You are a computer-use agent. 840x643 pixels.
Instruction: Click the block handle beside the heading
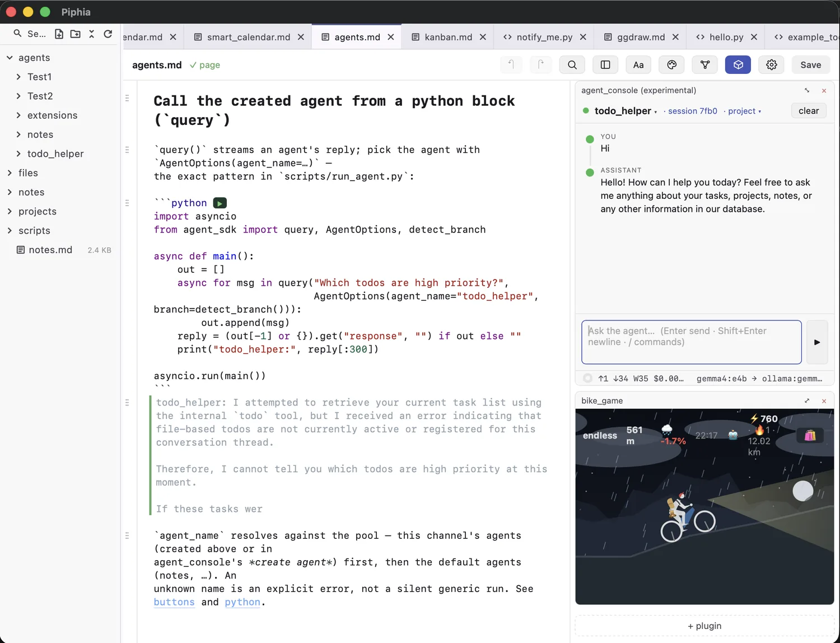point(127,98)
